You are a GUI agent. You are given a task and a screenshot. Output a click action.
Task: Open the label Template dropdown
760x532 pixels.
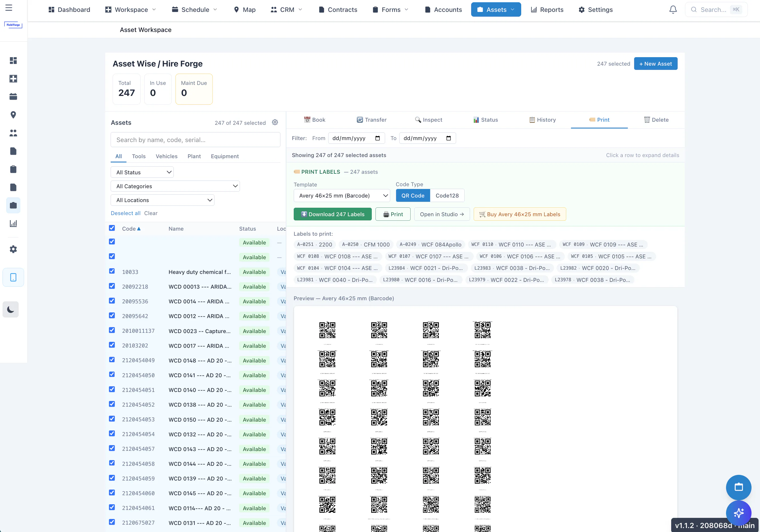[x=342, y=196]
